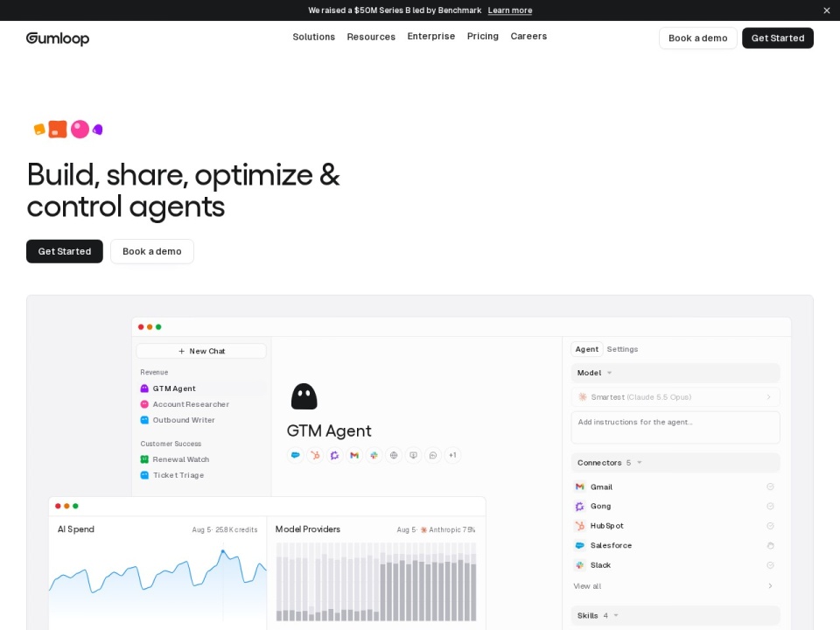Screen dimensions: 840x630
Task: Click the Model Providers heading
Action: [x=308, y=529]
